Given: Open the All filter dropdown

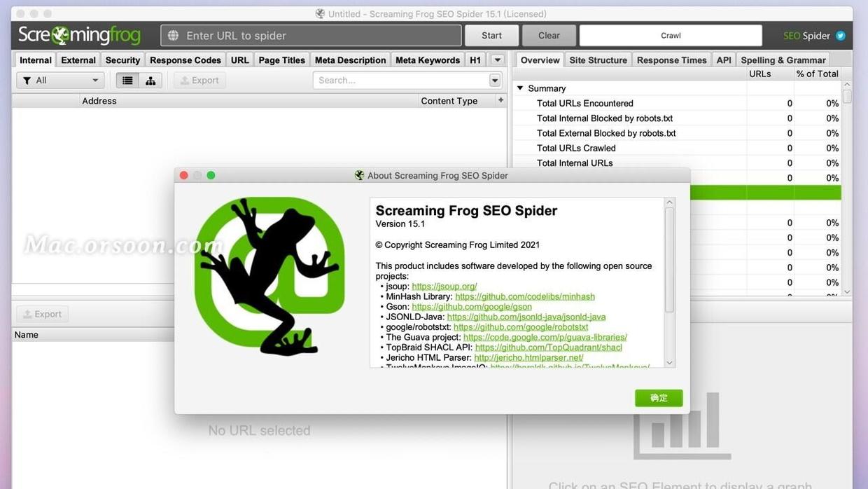Looking at the screenshot, I should 60,81.
